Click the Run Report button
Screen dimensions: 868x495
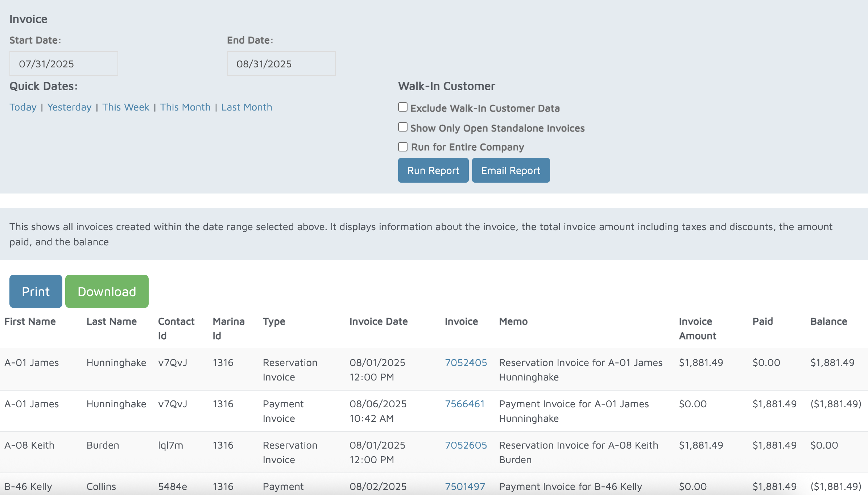[x=433, y=170]
